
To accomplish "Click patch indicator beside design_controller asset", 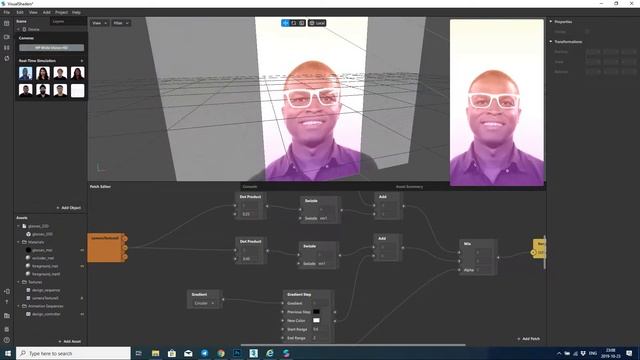I will coord(82,314).
